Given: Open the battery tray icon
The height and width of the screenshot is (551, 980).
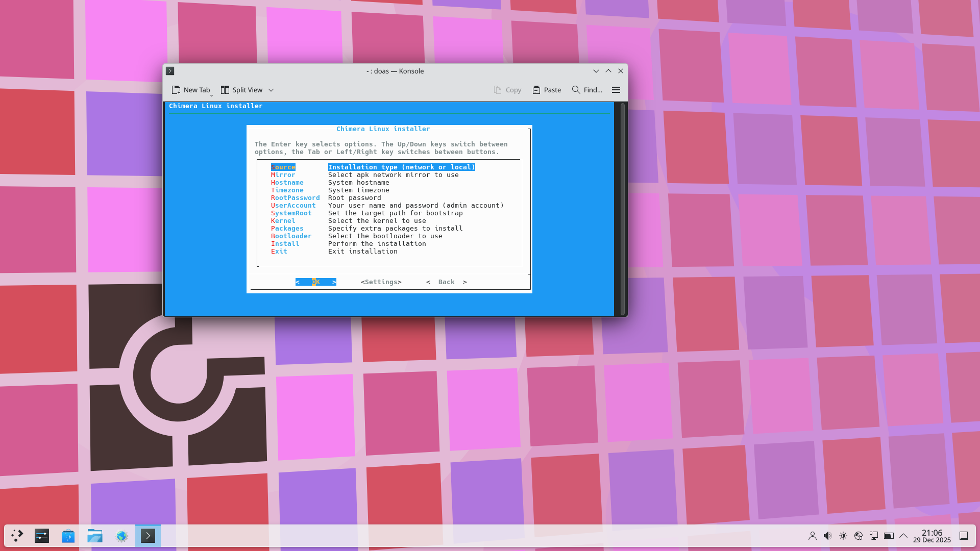Looking at the screenshot, I should coord(889,536).
